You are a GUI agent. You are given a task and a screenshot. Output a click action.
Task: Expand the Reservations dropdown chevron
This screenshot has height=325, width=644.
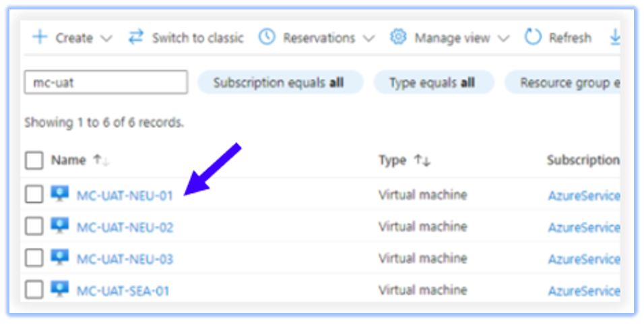368,38
